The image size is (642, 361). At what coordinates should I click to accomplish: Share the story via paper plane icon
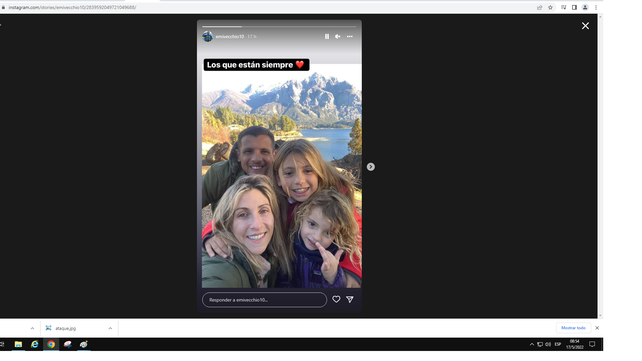coord(350,300)
